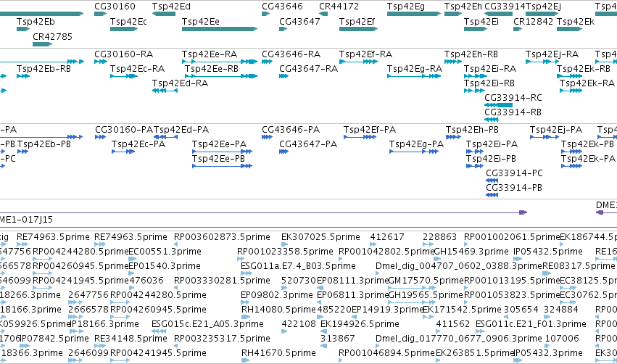This screenshot has width=617, height=364.
Task: Click the CG33914-RC transcript label
Action: point(513,98)
